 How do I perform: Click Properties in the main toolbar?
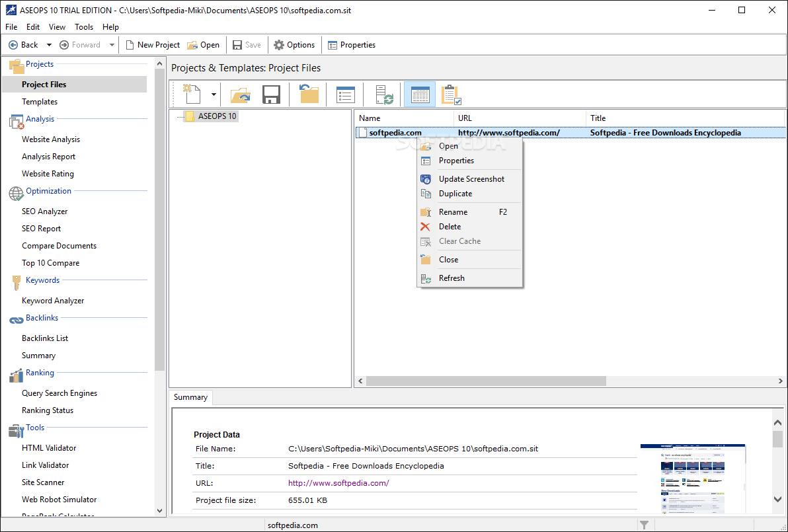[352, 45]
